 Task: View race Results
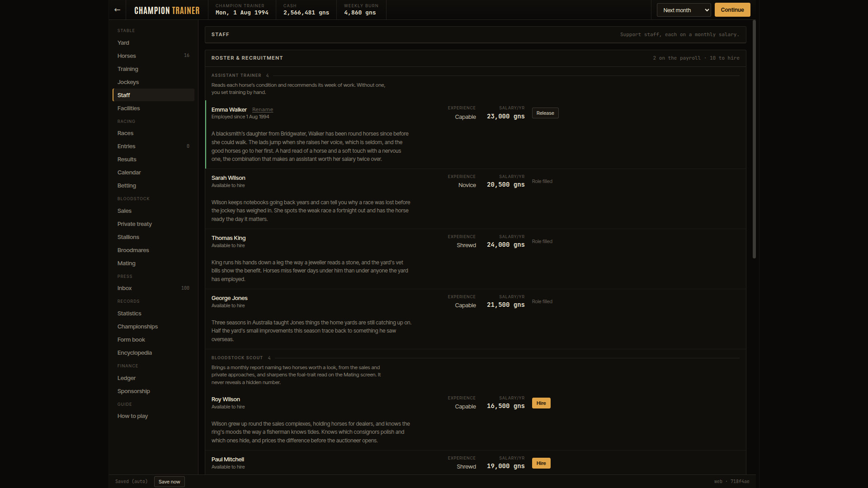(x=153, y=160)
